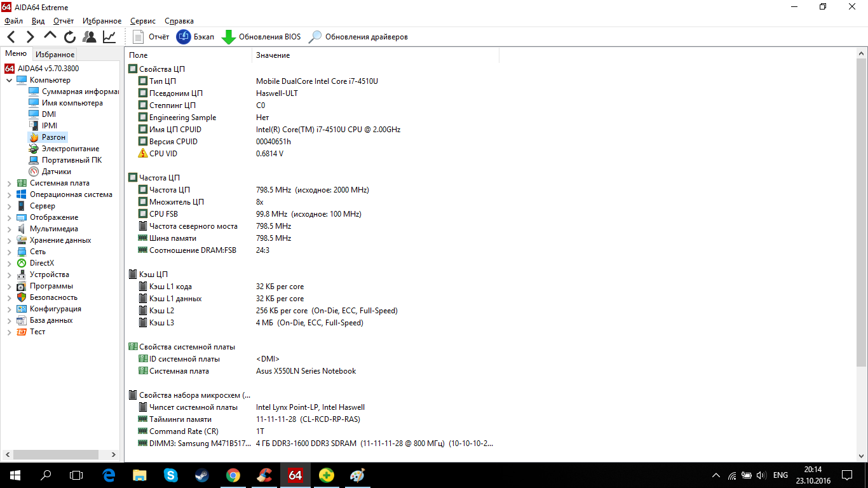Refresh the current page with the circular arrow
The image size is (868, 488).
(x=70, y=37)
